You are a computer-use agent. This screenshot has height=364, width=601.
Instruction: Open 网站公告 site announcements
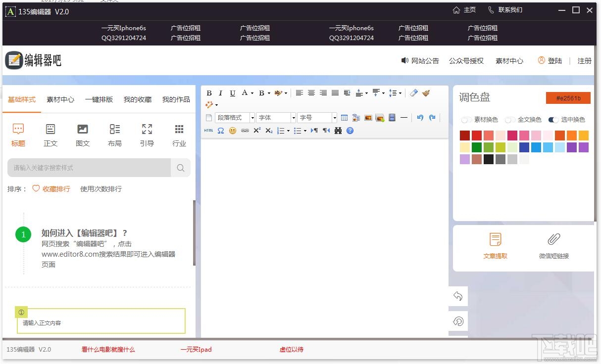point(420,61)
